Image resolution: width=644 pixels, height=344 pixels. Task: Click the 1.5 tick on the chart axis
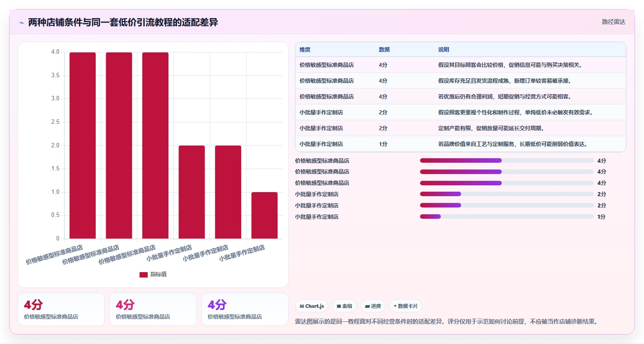(55, 169)
